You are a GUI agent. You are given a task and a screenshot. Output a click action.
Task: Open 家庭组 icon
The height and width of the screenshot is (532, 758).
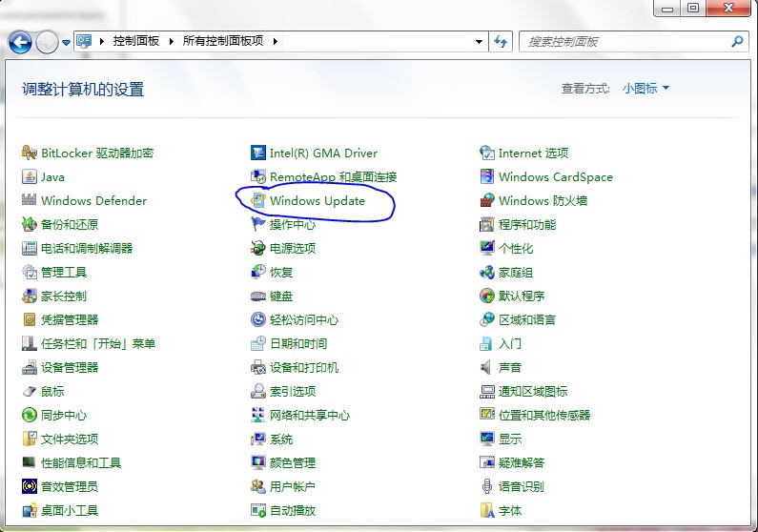point(487,272)
